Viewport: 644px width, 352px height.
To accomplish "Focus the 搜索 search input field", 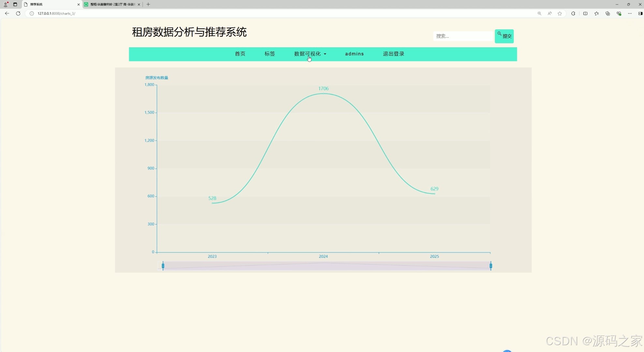I will point(463,36).
